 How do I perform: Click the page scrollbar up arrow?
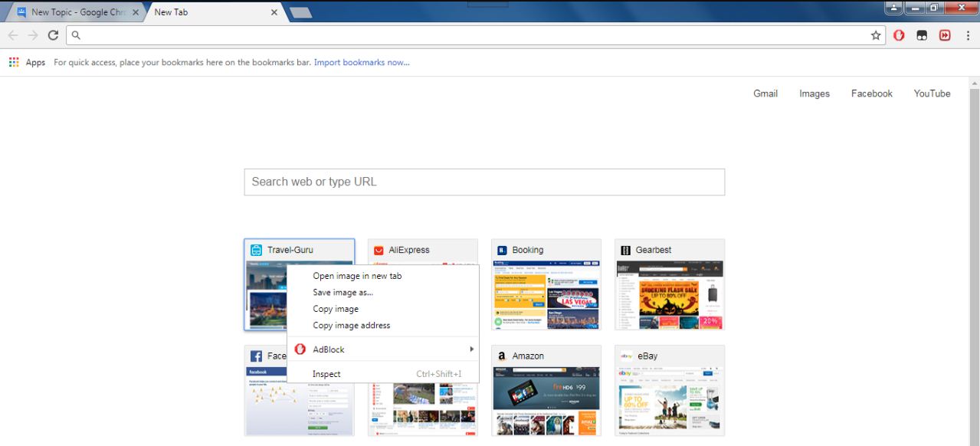pos(975,82)
